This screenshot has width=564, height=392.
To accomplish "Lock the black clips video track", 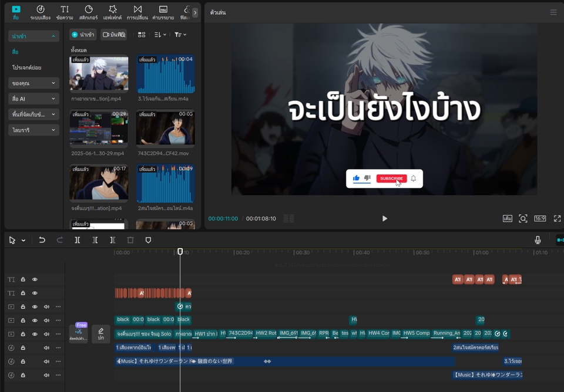I will coord(23,320).
